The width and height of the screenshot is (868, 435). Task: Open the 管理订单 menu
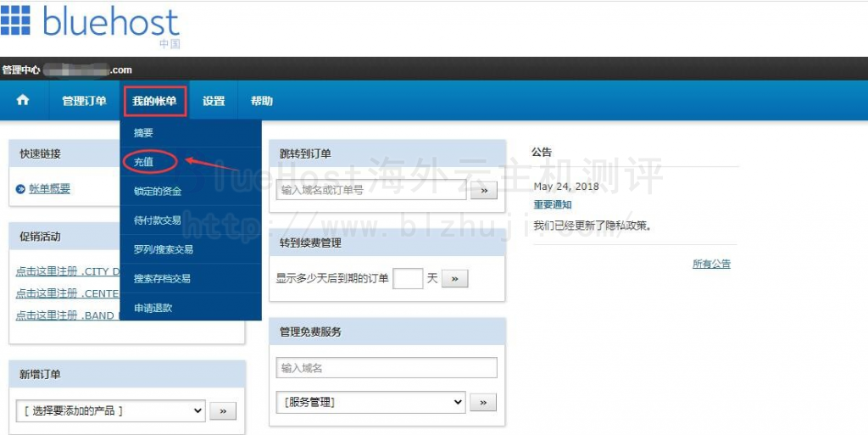point(84,101)
